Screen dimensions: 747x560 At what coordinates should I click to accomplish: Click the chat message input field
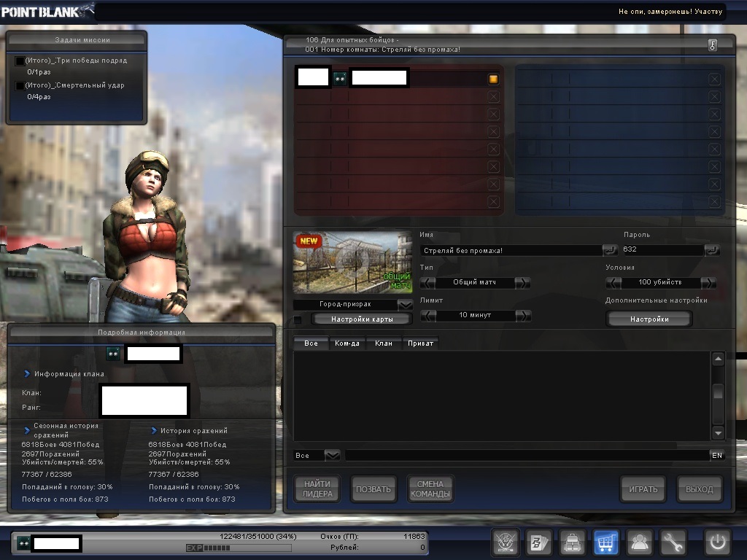point(527,456)
